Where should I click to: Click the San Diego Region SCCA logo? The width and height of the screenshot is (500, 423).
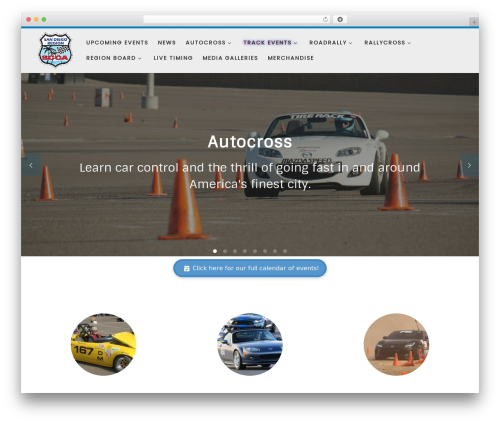(55, 50)
